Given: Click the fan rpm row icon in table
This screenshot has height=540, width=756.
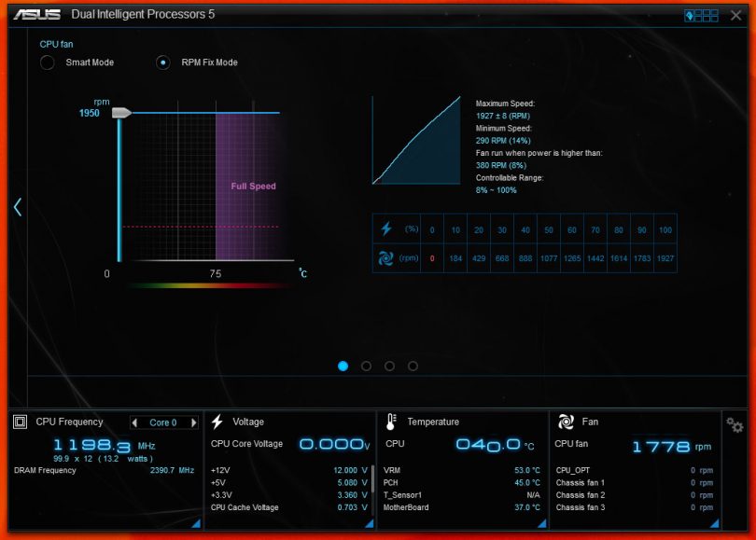Looking at the screenshot, I should pos(386,257).
